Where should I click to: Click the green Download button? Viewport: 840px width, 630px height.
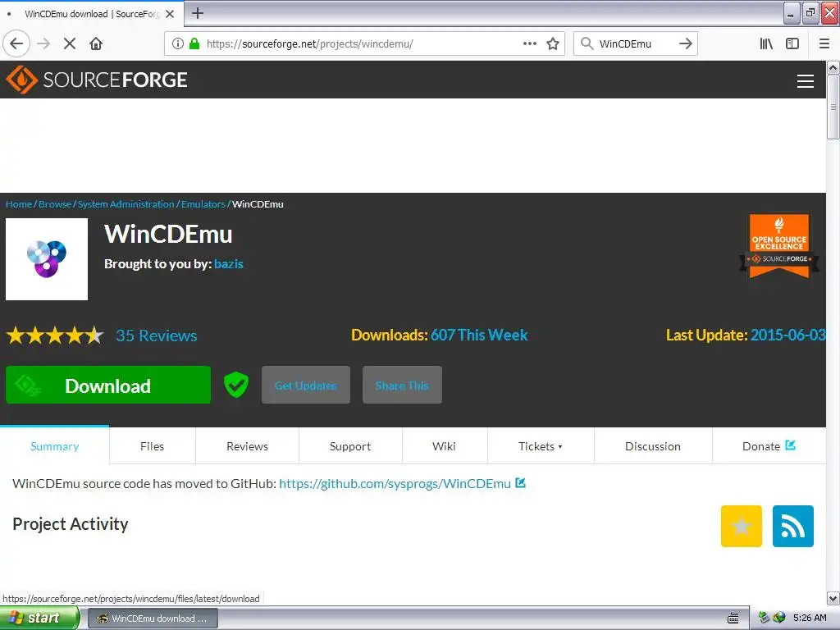[x=108, y=385]
